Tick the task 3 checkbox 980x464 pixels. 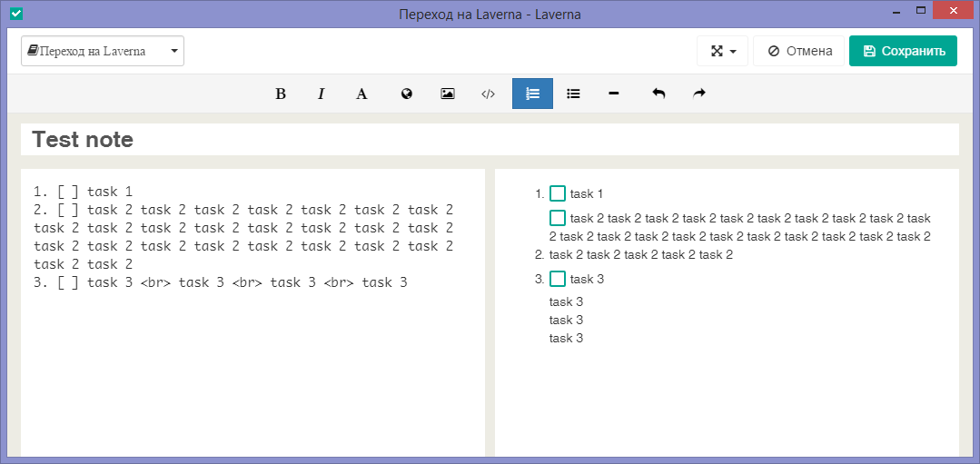coord(558,279)
